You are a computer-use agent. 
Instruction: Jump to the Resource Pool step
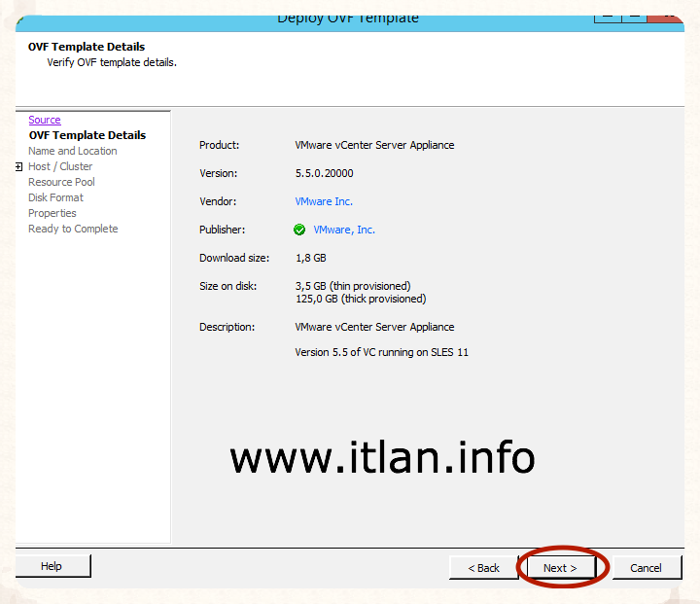pos(61,182)
